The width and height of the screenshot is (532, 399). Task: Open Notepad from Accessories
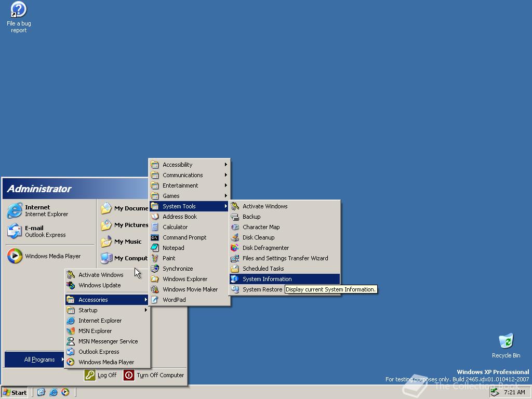(x=189, y=248)
